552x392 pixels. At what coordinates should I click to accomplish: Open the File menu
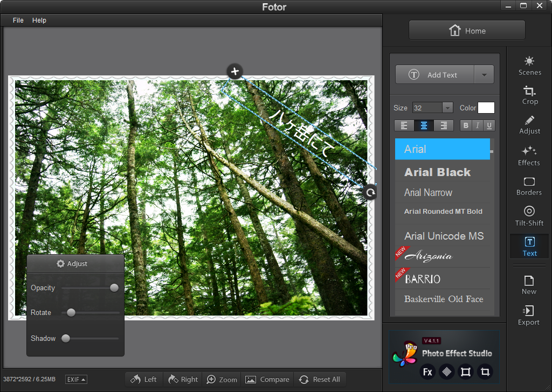point(18,20)
